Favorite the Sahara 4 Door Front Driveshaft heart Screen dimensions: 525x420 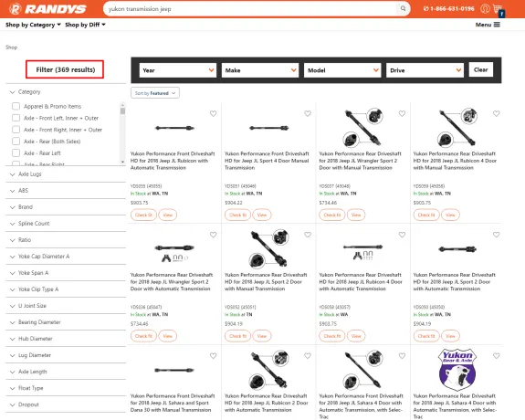(402, 356)
